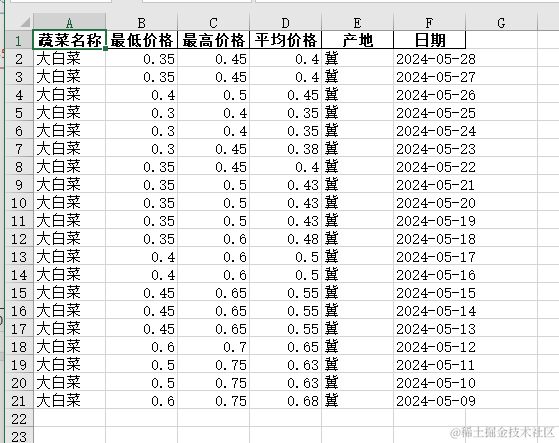This screenshot has height=443, width=559.
Task: Select the date cell 2024-05-11
Action: [430, 364]
